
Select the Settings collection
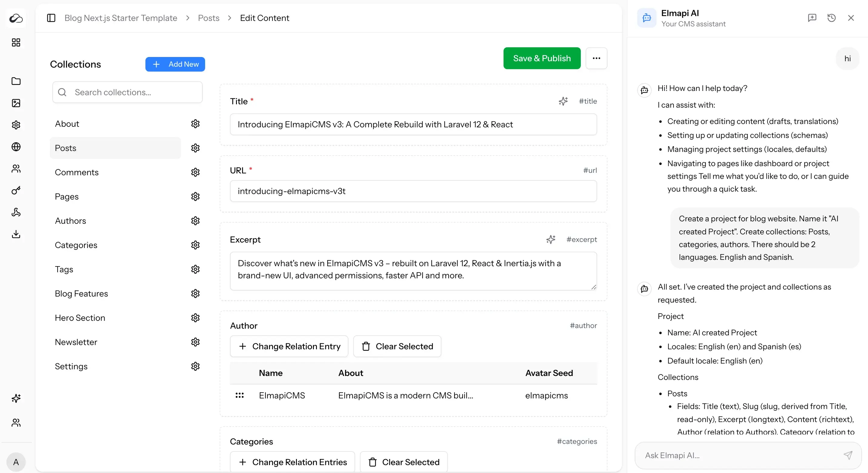click(x=115, y=367)
